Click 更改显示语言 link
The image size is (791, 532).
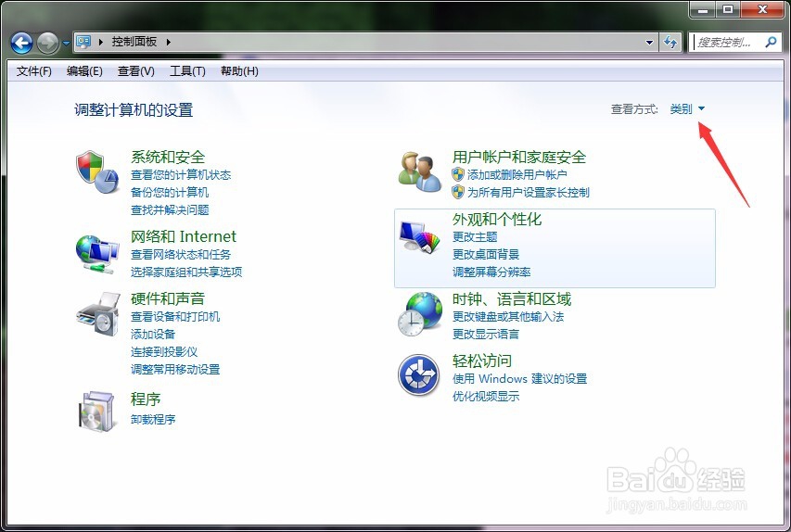pyautogui.click(x=486, y=334)
